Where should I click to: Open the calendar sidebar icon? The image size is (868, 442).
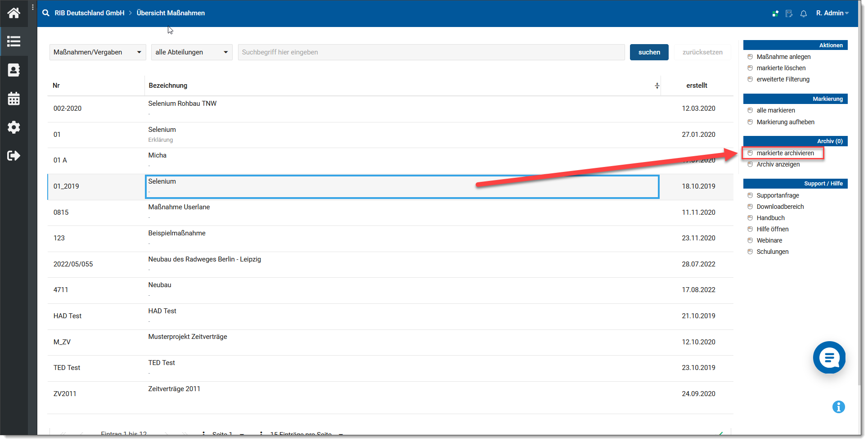coord(14,99)
